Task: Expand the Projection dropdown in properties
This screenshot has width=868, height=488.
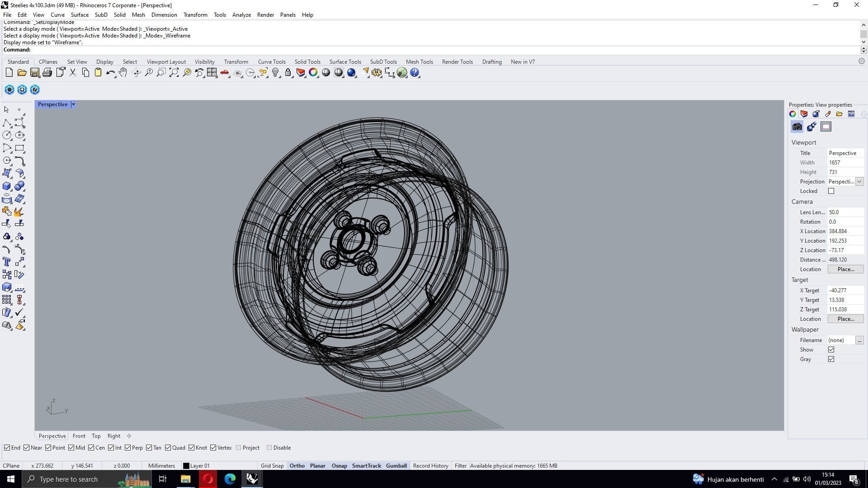Action: click(859, 182)
